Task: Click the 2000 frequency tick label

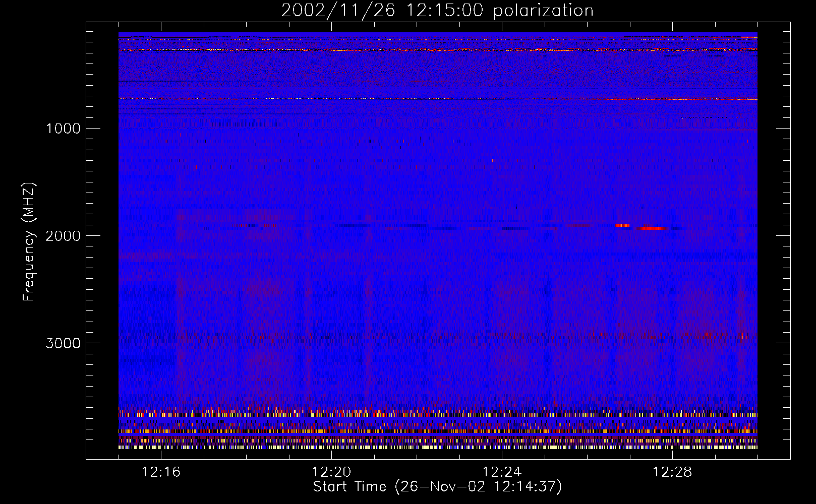Action: [x=63, y=236]
